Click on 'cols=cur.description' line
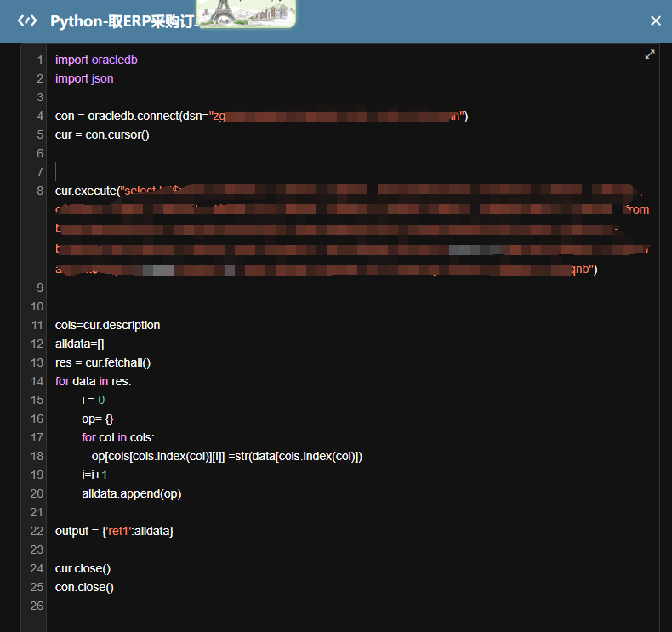 pos(107,325)
